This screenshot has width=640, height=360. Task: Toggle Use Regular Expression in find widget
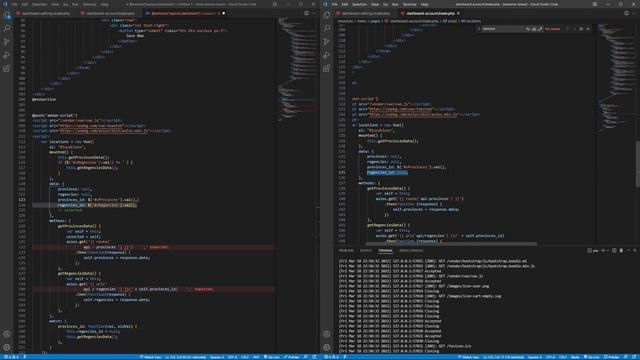pos(540,29)
